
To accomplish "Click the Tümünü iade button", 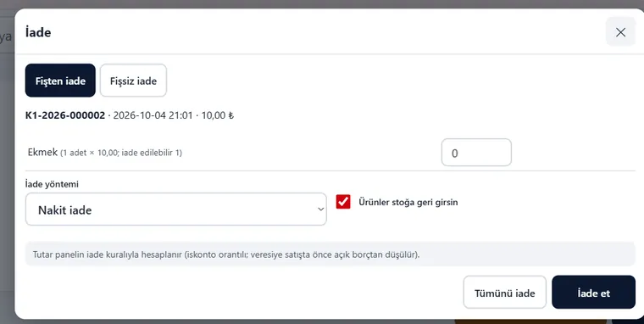I will (x=505, y=293).
